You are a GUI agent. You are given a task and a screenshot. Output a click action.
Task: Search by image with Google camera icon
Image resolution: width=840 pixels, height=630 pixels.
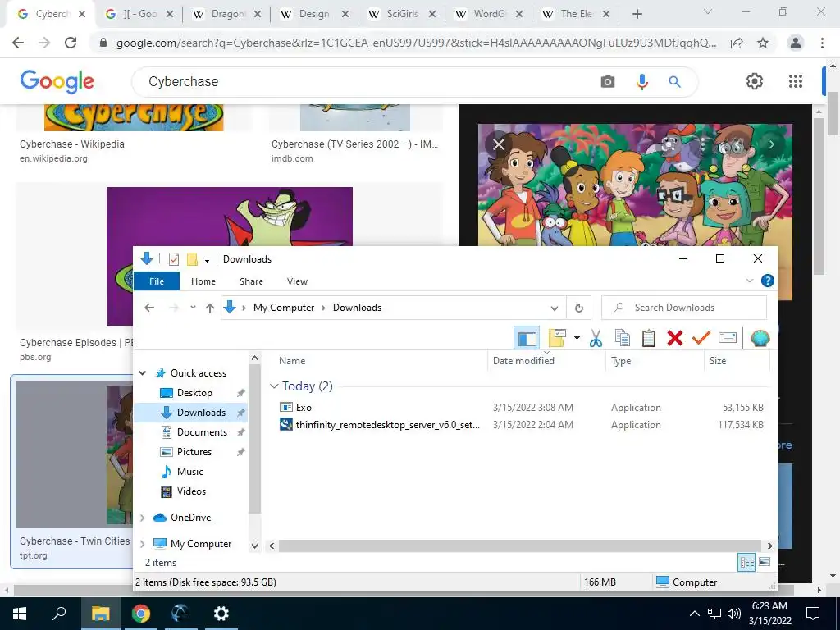608,82
